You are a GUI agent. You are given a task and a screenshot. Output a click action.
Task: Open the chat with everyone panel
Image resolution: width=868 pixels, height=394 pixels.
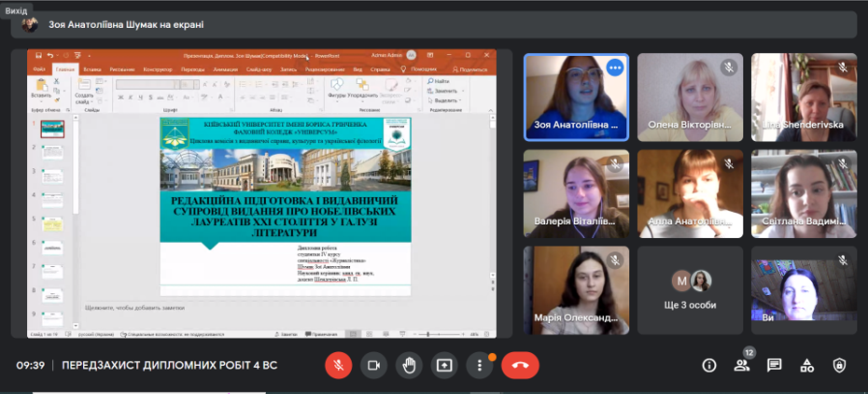(774, 365)
